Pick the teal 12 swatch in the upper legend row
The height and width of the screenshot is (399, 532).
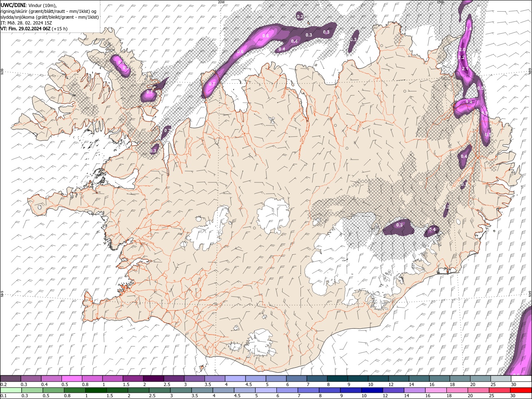coord(399,379)
